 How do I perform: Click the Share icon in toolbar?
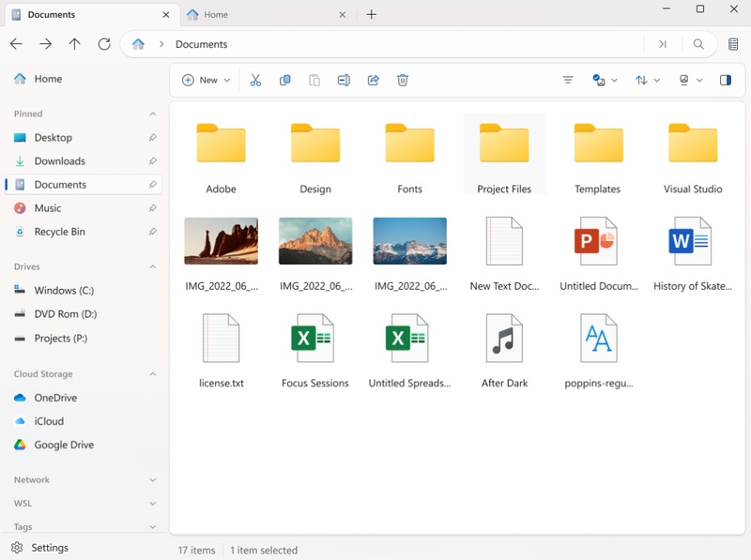click(374, 81)
